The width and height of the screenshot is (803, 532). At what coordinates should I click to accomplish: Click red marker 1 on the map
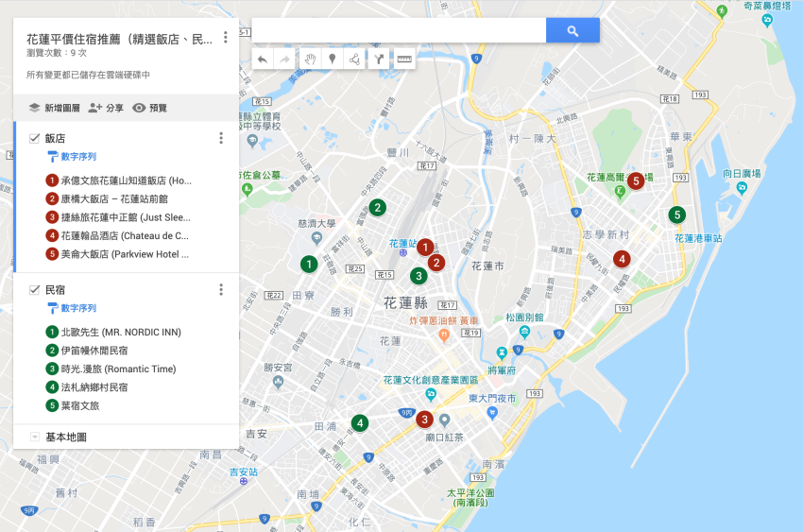(425, 248)
